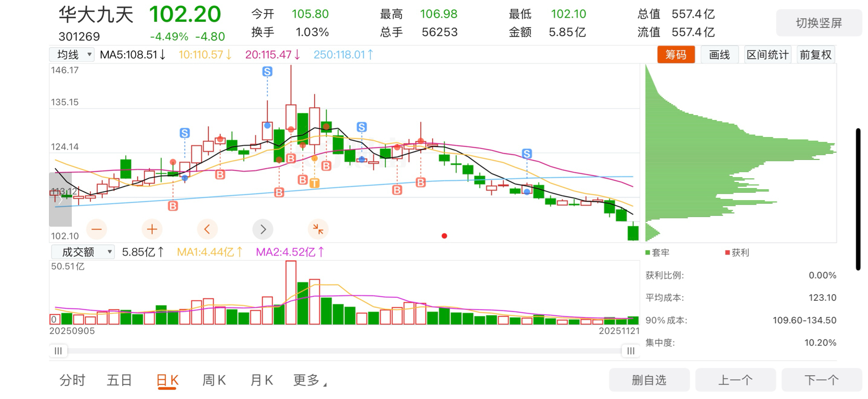Go to previous stock with 上一个
The width and height of the screenshot is (868, 399).
click(735, 380)
